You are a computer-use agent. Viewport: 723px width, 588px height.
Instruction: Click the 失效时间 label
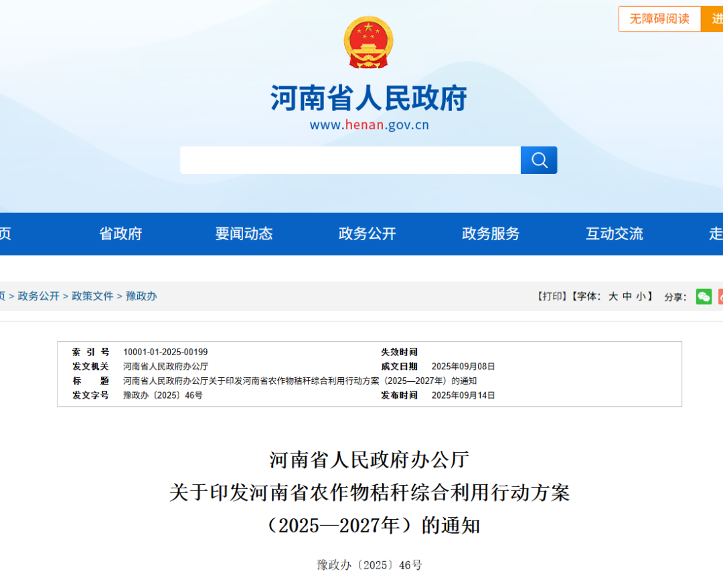point(399,352)
